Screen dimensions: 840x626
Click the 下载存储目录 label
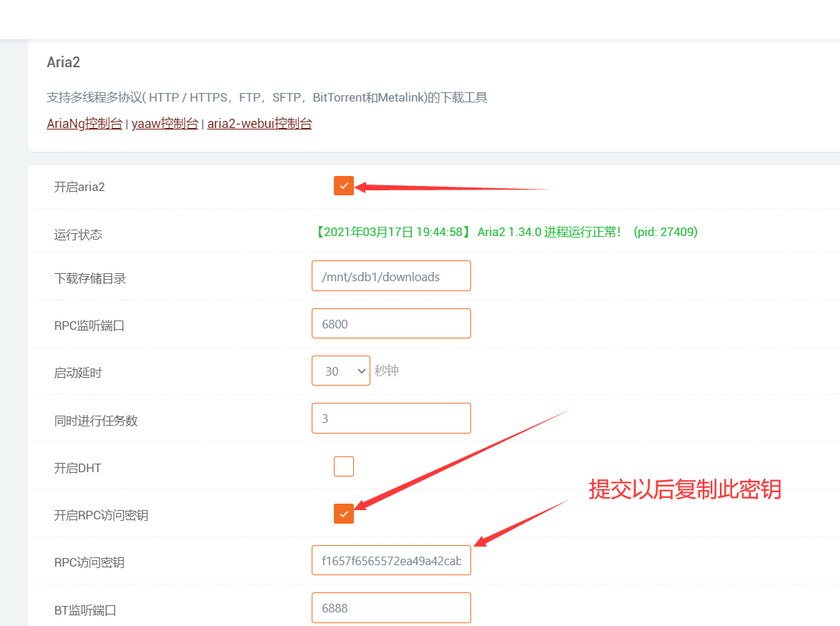pos(90,279)
